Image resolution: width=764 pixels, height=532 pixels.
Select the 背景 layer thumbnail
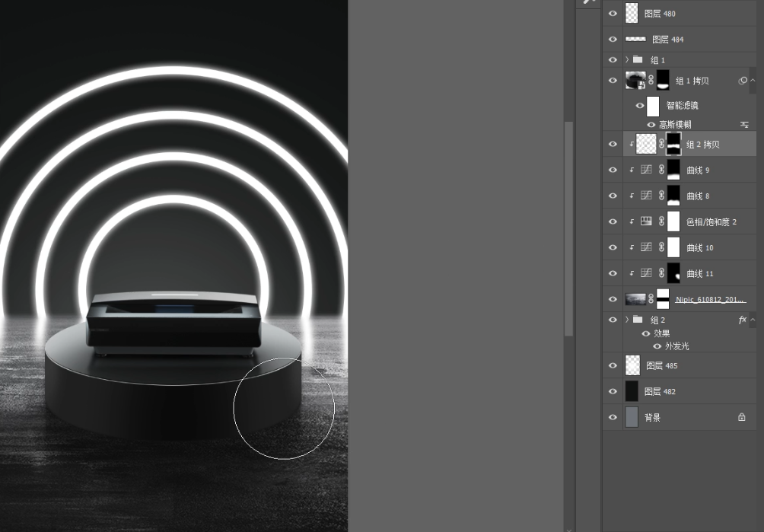tap(632, 417)
